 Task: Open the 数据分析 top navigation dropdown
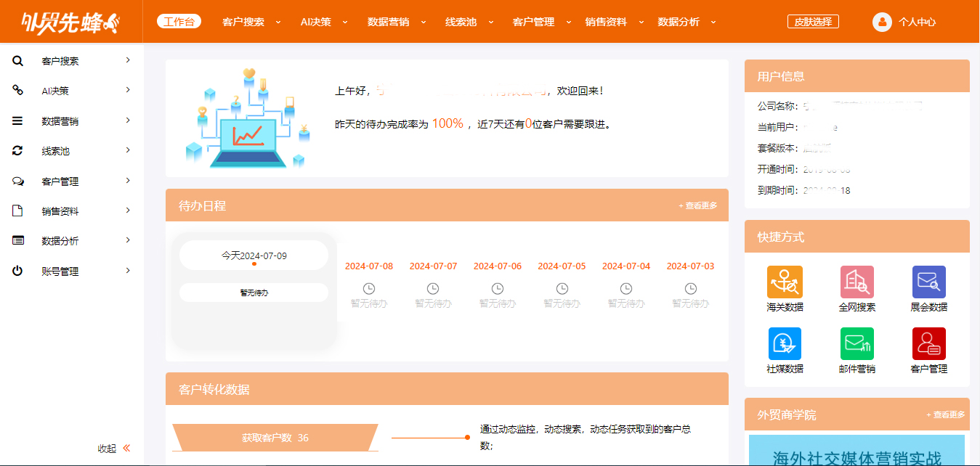(685, 22)
